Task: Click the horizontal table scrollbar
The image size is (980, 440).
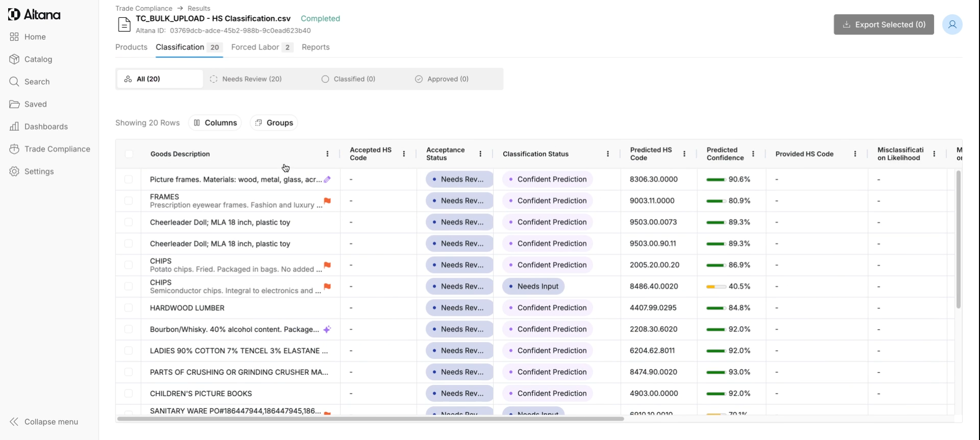Action: [370, 419]
